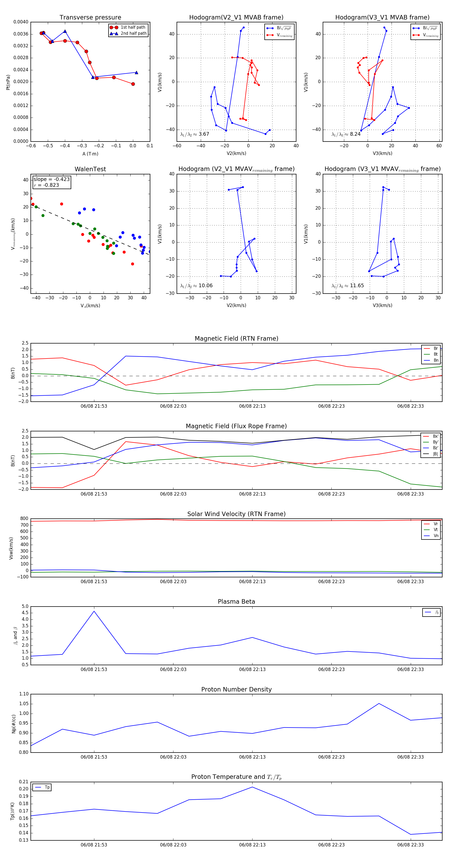The image size is (473, 868).
Task: Select the "r = -0.823" annotation
Action: [47, 185]
